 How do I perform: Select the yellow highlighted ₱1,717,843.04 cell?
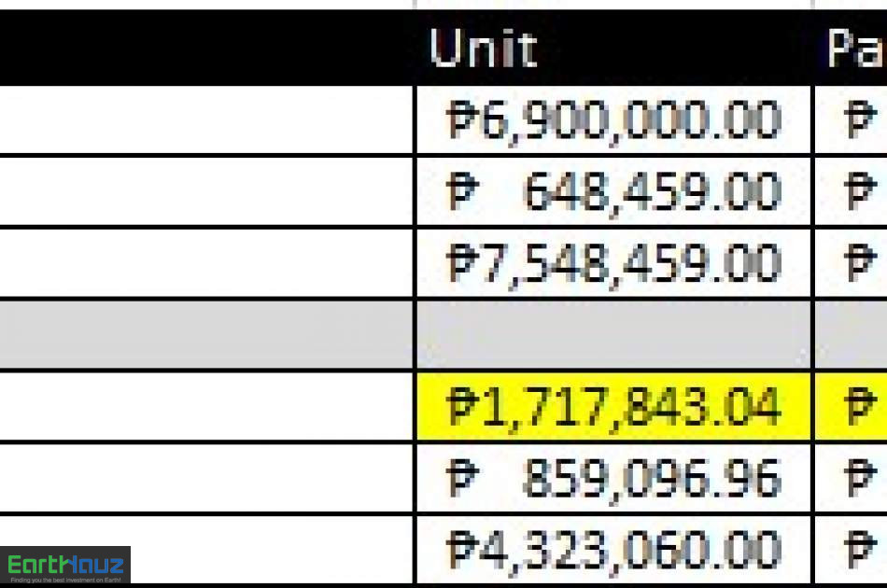coord(613,407)
